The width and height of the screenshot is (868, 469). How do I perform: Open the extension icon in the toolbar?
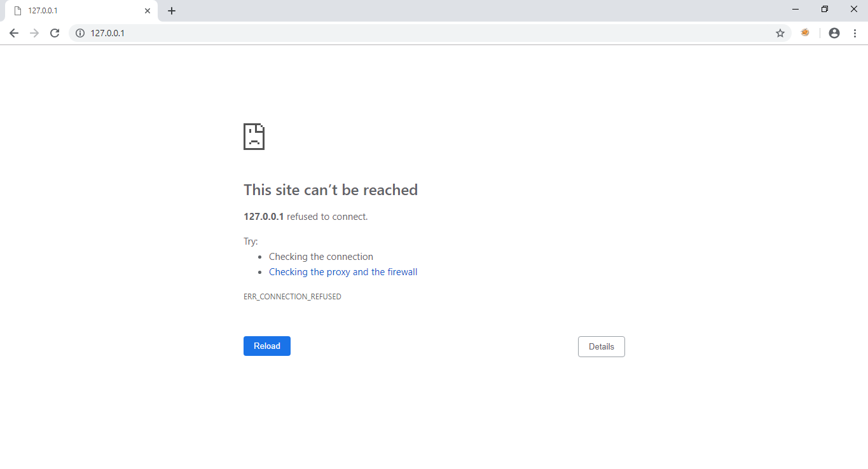(805, 33)
